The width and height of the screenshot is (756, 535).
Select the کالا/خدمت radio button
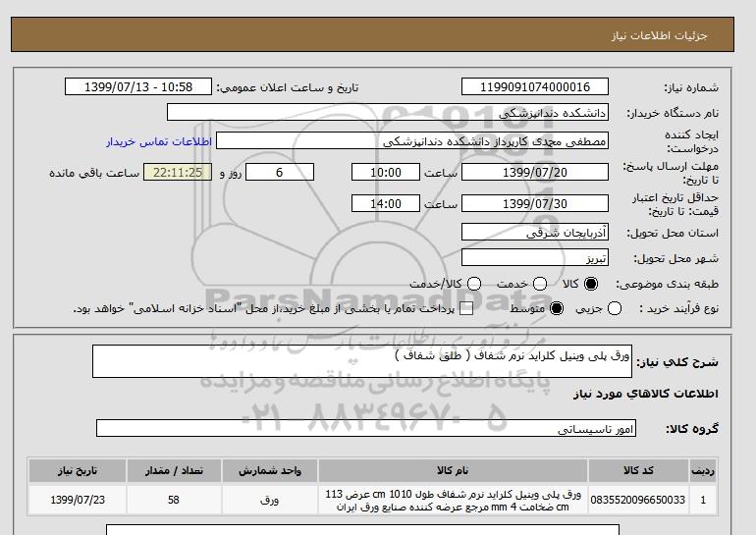[474, 284]
